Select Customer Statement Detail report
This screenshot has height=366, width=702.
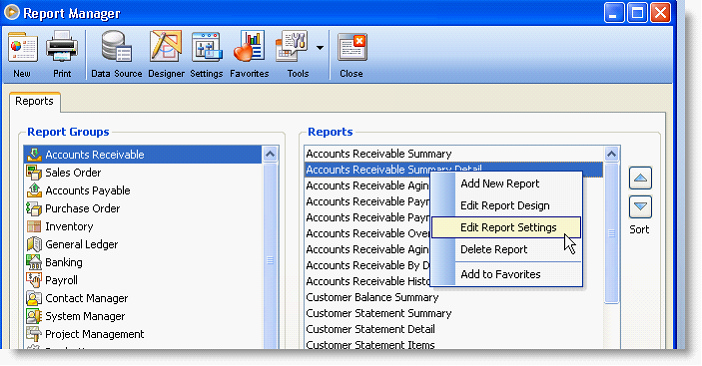454,329
